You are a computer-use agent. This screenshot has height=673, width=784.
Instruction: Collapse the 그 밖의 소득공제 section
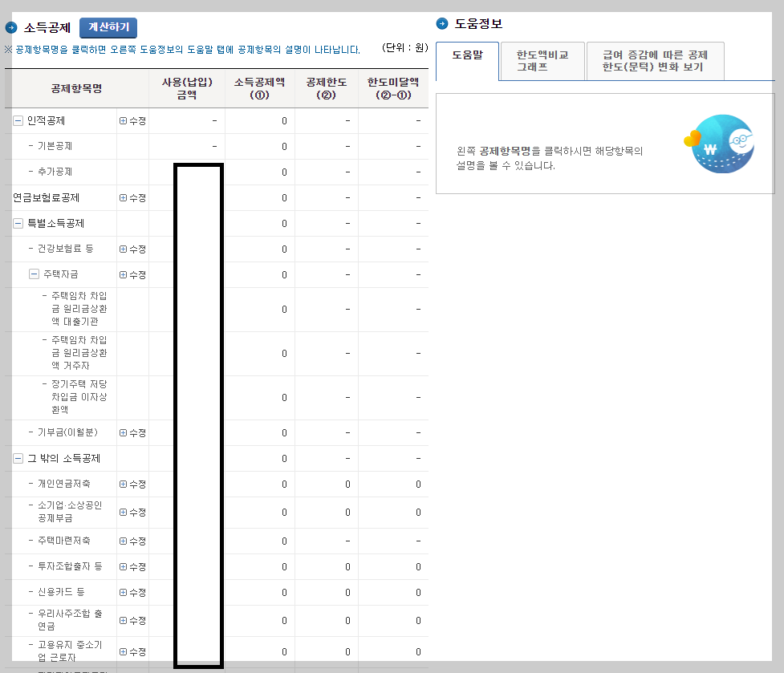(x=17, y=458)
